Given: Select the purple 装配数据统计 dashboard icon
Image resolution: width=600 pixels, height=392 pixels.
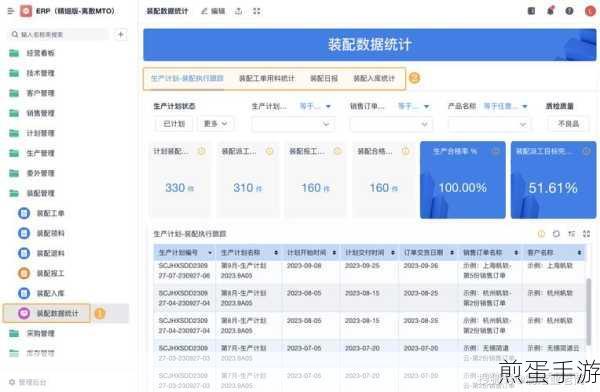Looking at the screenshot, I should pos(24,313).
